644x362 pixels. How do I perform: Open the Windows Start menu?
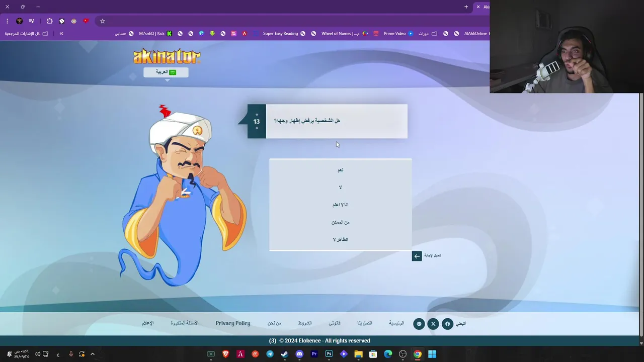(432, 354)
